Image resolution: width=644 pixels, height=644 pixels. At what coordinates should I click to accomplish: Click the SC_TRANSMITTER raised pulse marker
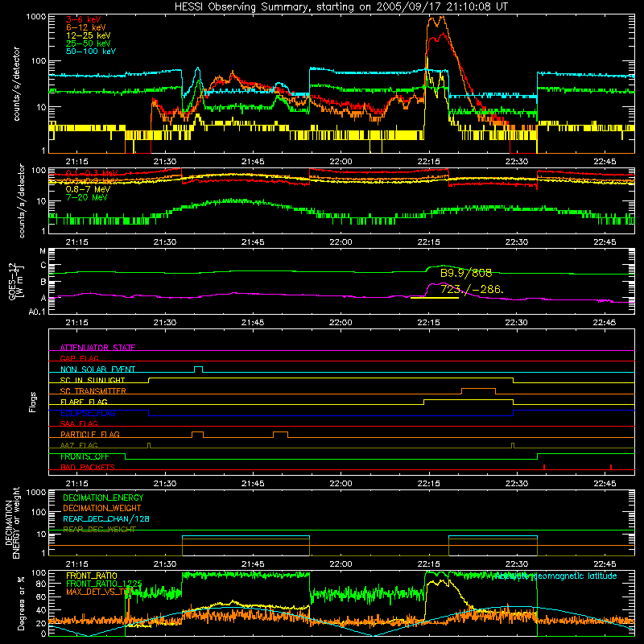[x=478, y=390]
